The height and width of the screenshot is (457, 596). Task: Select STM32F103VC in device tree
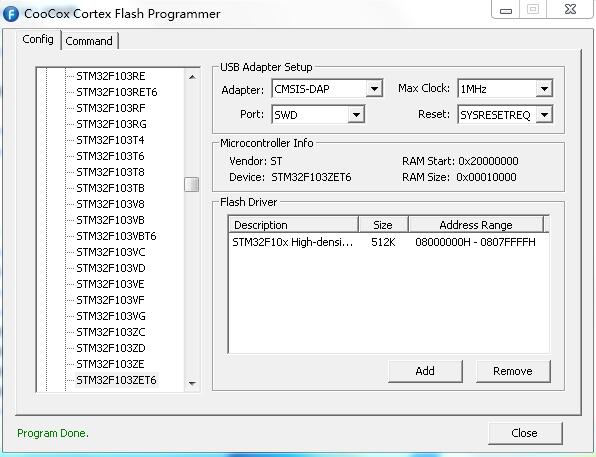(111, 252)
